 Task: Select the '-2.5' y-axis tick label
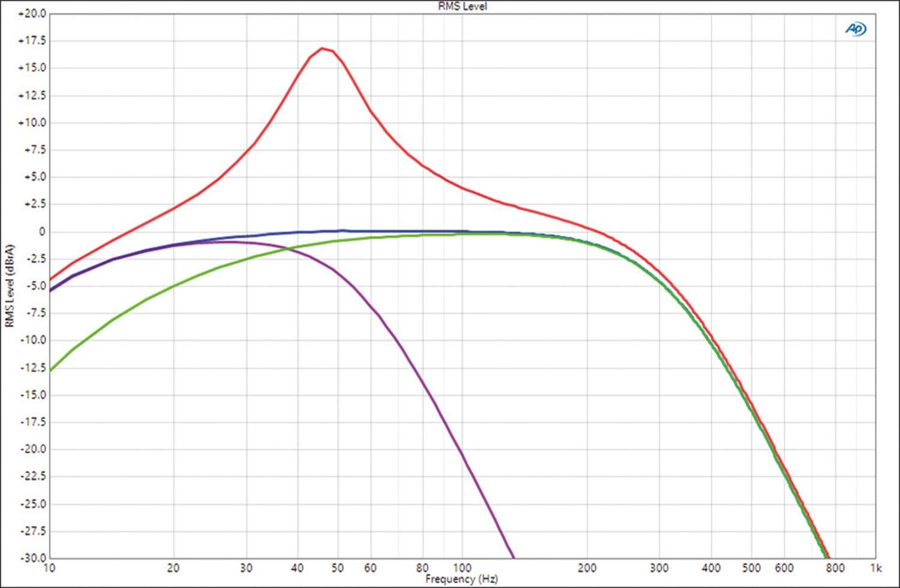click(x=35, y=259)
